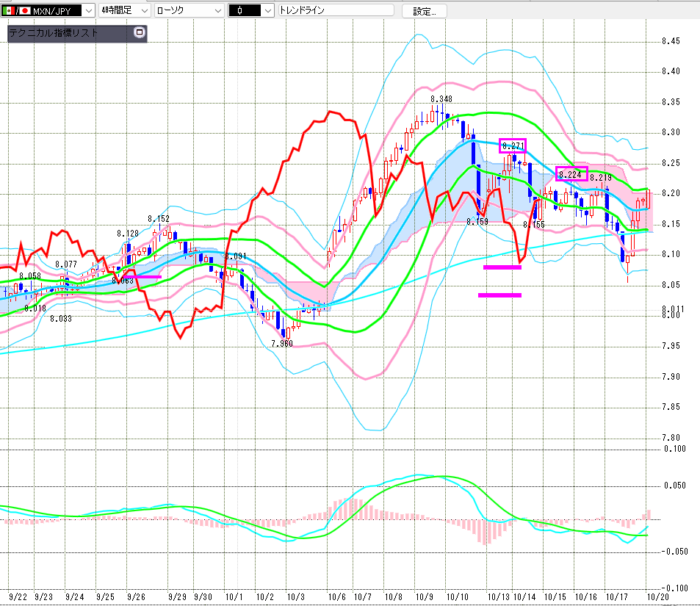Screen dimensions: 700x606
Task: Click the 8.219 price label
Action: (x=600, y=178)
